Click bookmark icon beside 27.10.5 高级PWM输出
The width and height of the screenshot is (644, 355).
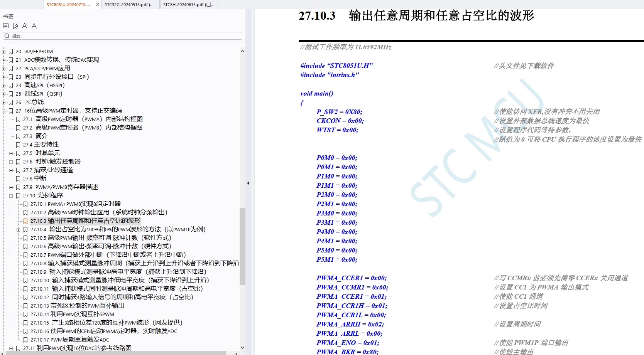[25, 238]
